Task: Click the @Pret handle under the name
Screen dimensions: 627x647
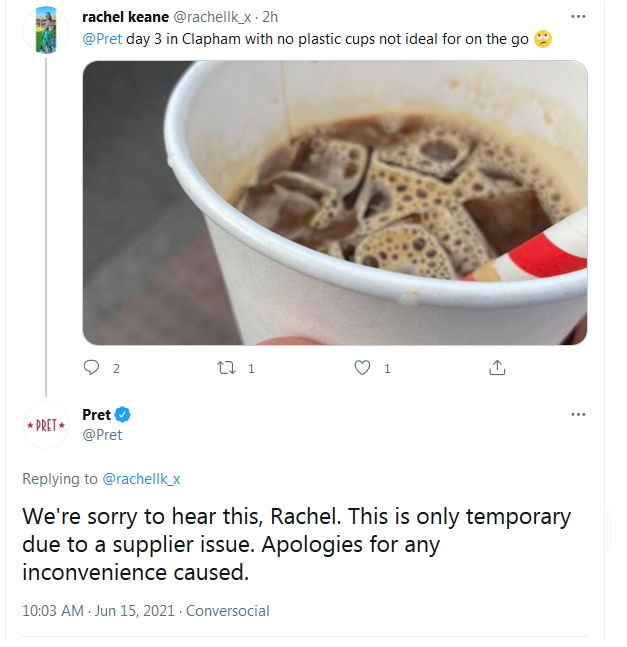Action: [102, 434]
